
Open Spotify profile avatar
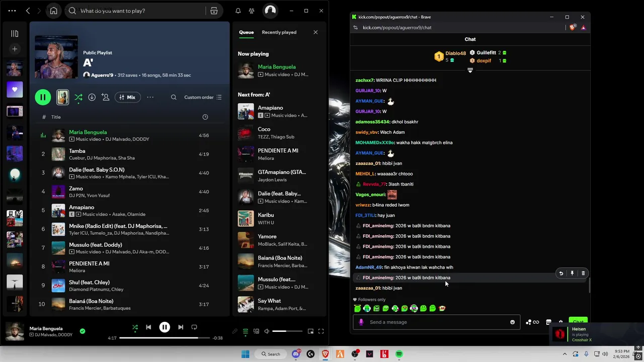[270, 11]
